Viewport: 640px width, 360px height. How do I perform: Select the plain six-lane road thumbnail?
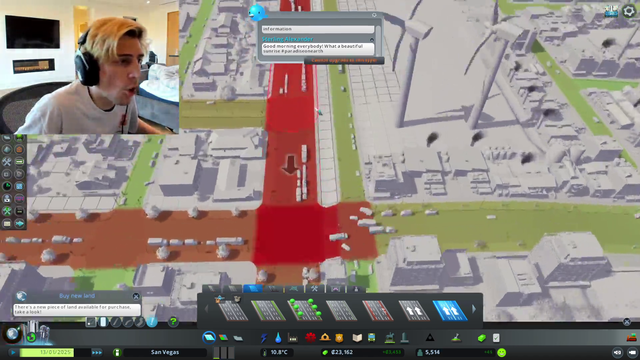click(341, 310)
